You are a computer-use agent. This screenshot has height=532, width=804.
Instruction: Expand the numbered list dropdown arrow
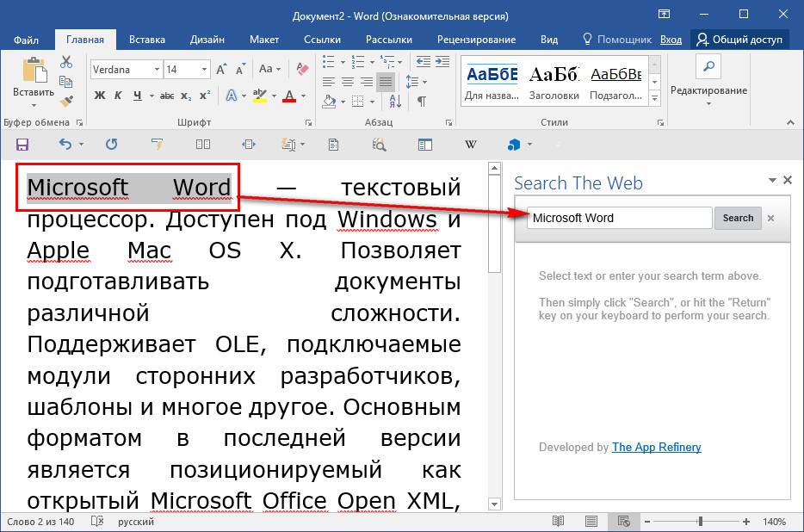(x=372, y=63)
